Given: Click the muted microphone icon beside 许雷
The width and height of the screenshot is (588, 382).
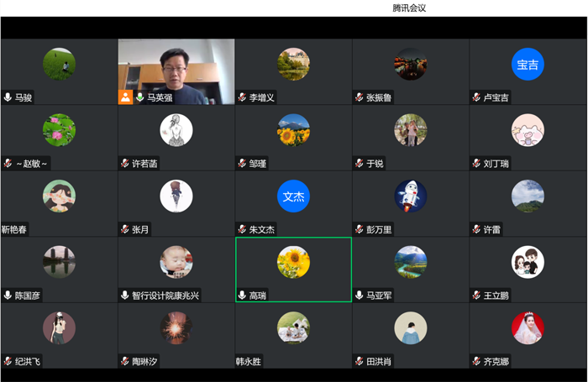Looking at the screenshot, I should pos(476,229).
